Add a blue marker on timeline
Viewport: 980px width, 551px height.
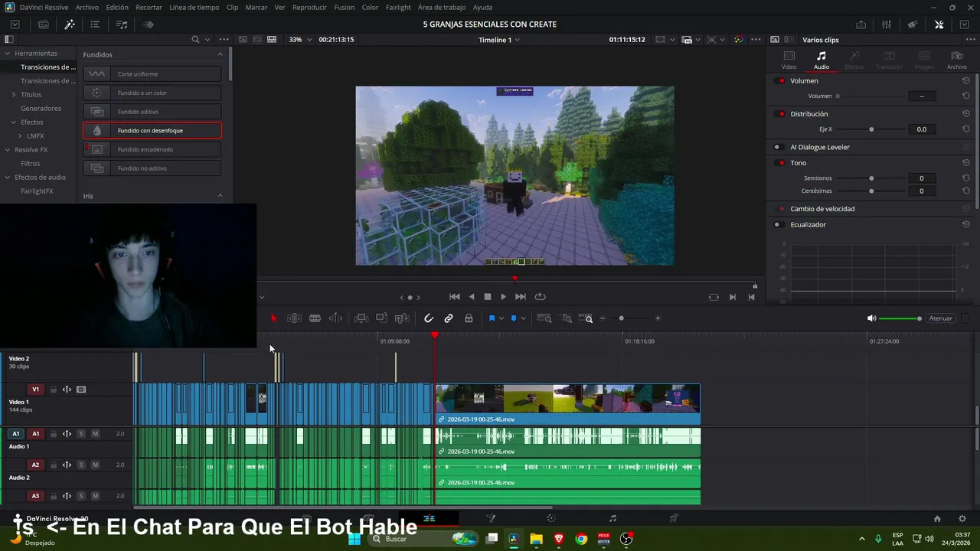[513, 318]
